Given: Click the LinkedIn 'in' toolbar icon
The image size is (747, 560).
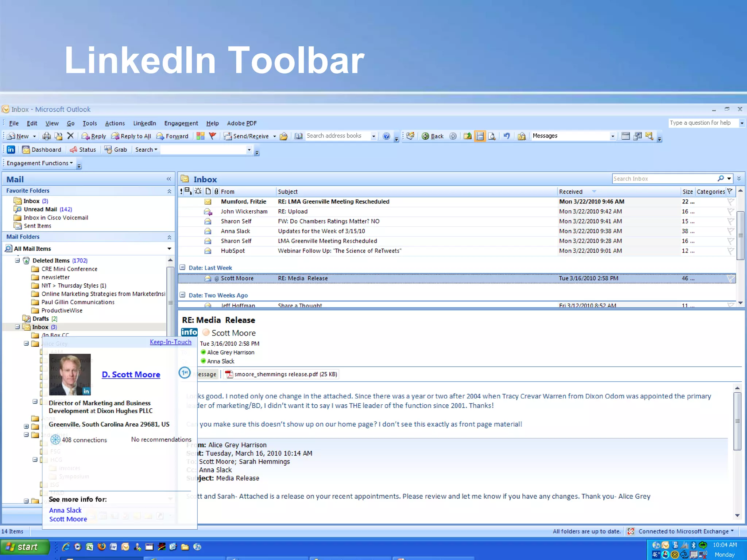Looking at the screenshot, I should click(x=11, y=149).
